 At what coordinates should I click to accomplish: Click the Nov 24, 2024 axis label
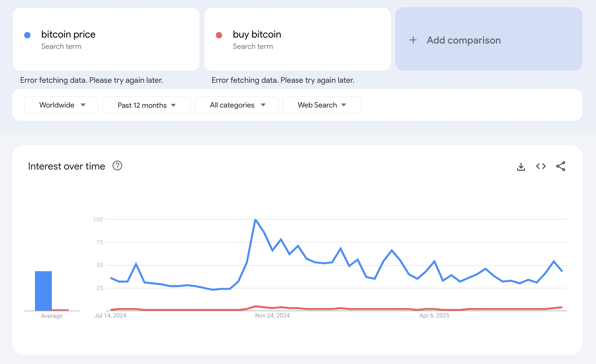(x=272, y=316)
